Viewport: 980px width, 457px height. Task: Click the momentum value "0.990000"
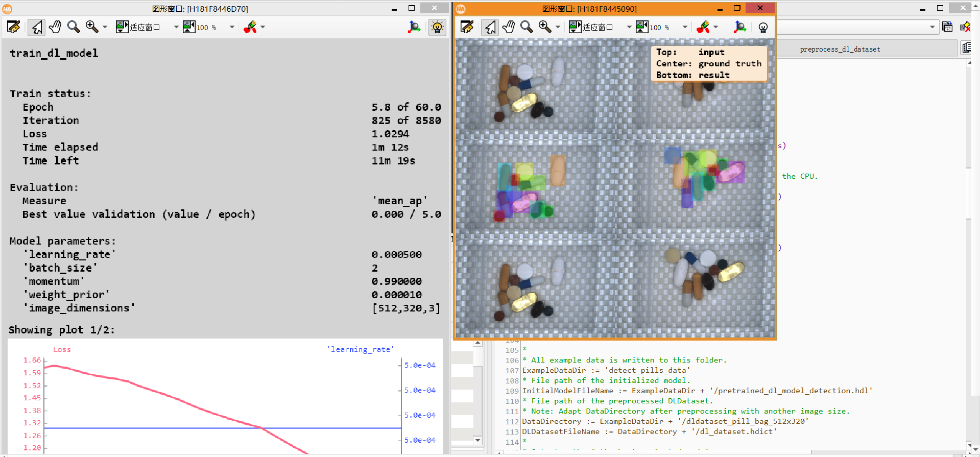pyautogui.click(x=397, y=281)
